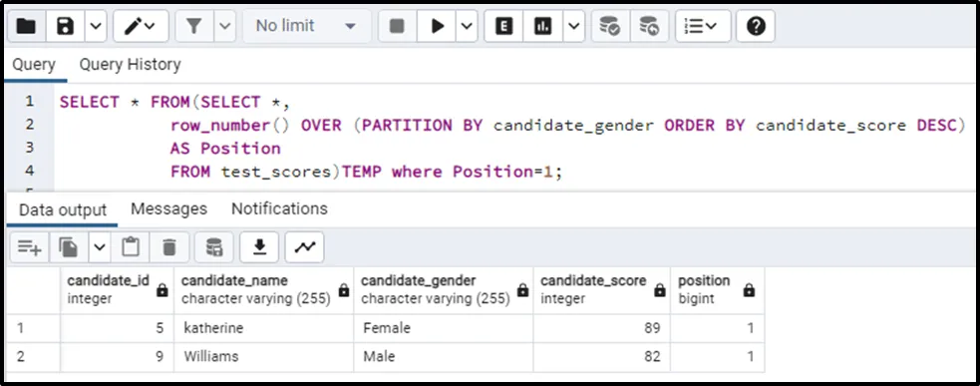This screenshot has width=980, height=386.
Task: Expand the No limit rows dropdown
Action: [306, 26]
